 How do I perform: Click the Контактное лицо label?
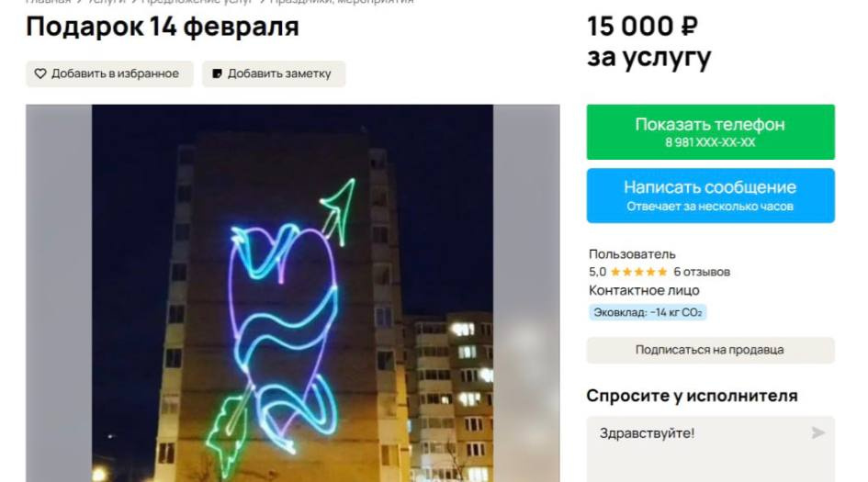[x=644, y=290]
